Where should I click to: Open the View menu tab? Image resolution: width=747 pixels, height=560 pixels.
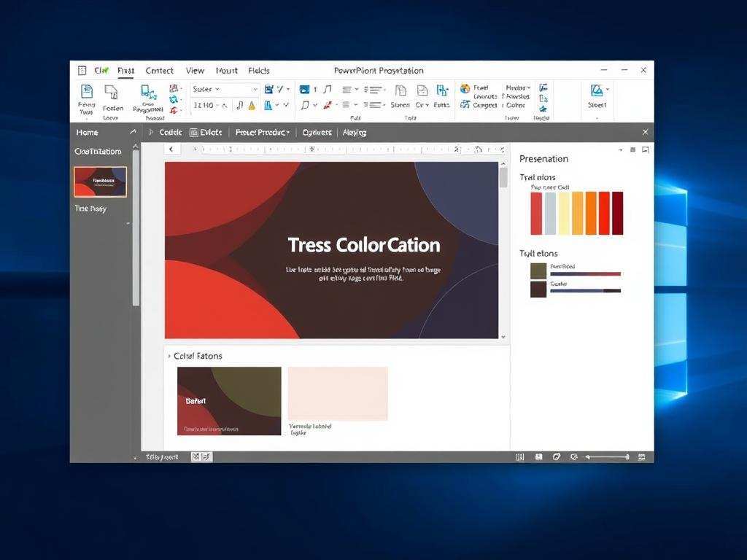tap(195, 71)
